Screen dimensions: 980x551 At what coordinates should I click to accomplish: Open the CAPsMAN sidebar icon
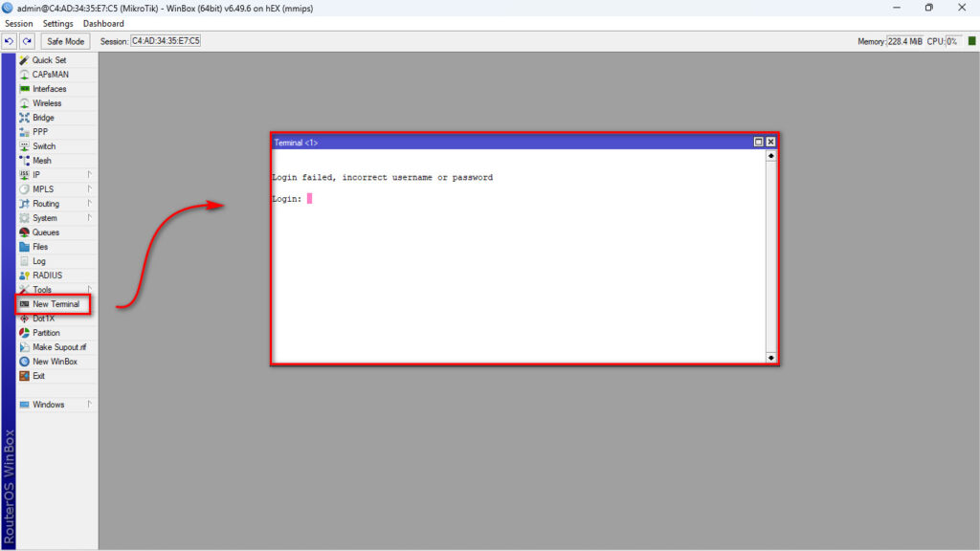25,75
